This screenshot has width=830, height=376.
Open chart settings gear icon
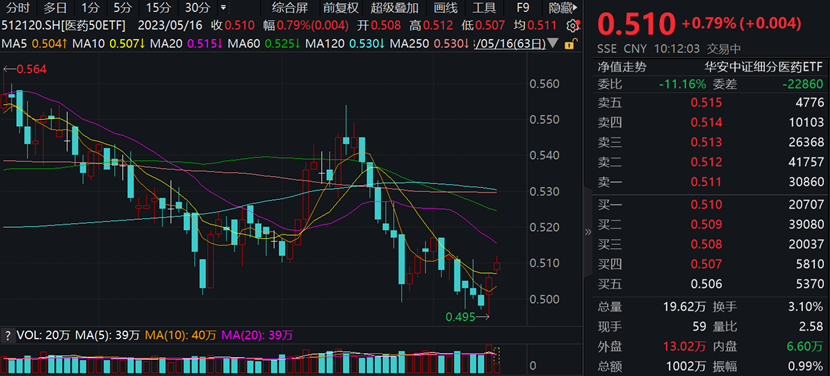click(572, 25)
